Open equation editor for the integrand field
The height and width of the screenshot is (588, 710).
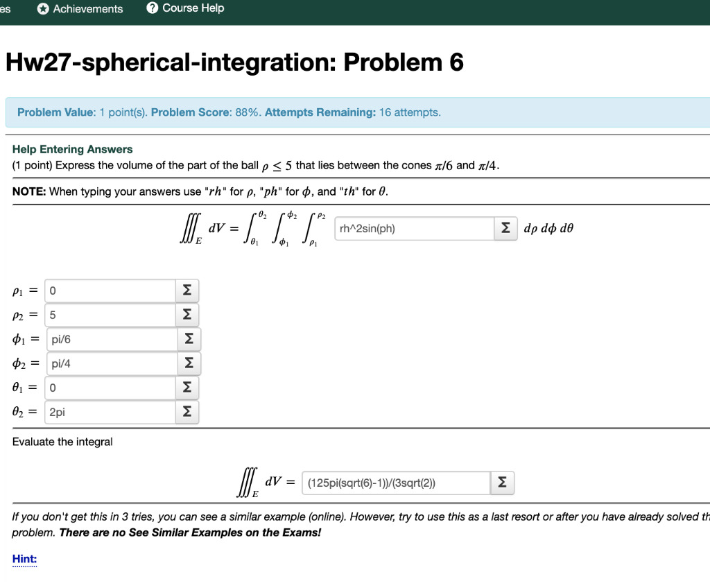point(505,228)
